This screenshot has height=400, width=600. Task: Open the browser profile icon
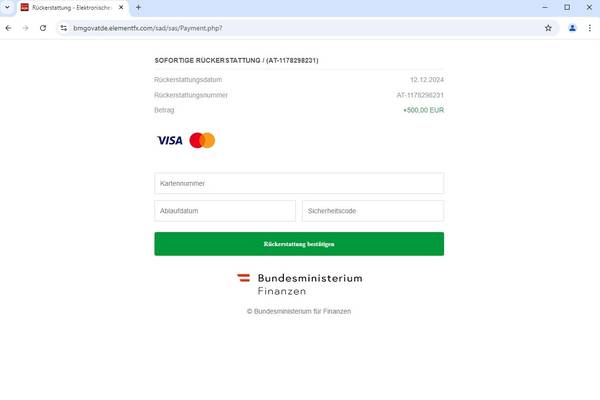pos(572,28)
